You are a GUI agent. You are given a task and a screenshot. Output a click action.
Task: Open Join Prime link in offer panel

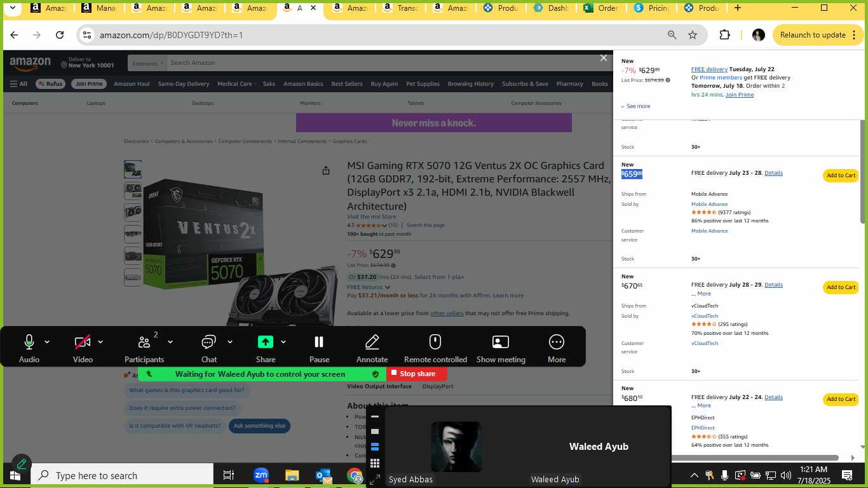(x=740, y=95)
